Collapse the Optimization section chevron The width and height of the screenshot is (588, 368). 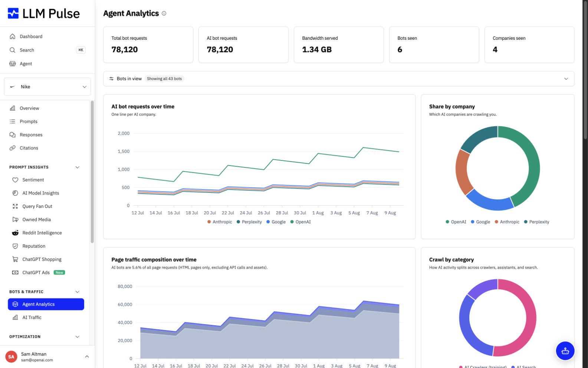click(x=77, y=337)
